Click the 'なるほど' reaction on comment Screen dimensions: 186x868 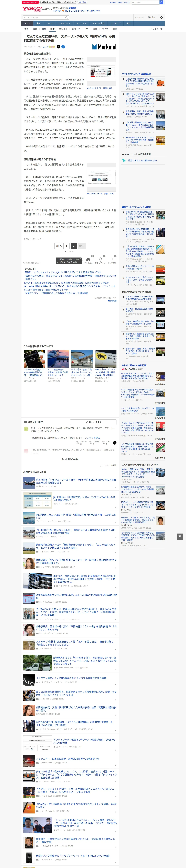(x=94, y=443)
